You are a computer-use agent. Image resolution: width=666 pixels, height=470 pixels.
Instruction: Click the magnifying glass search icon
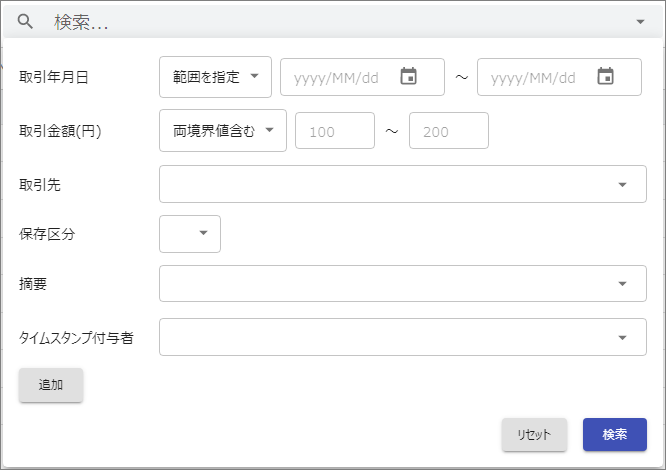25,21
